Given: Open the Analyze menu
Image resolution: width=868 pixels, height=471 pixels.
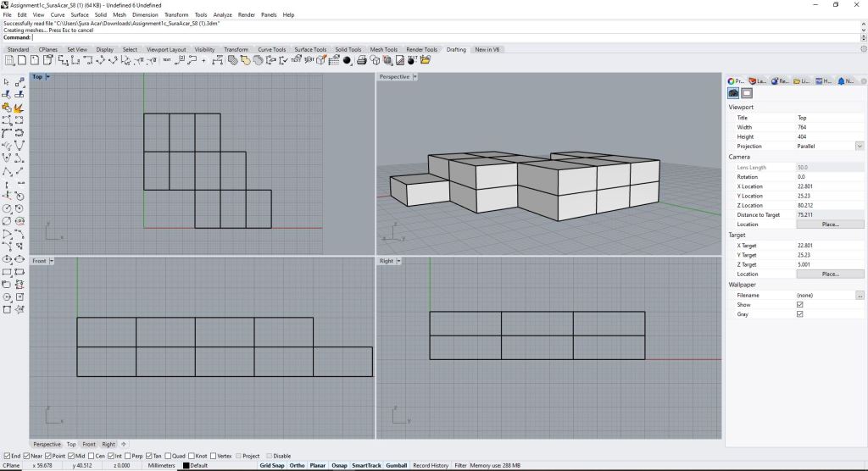Looking at the screenshot, I should (x=223, y=15).
